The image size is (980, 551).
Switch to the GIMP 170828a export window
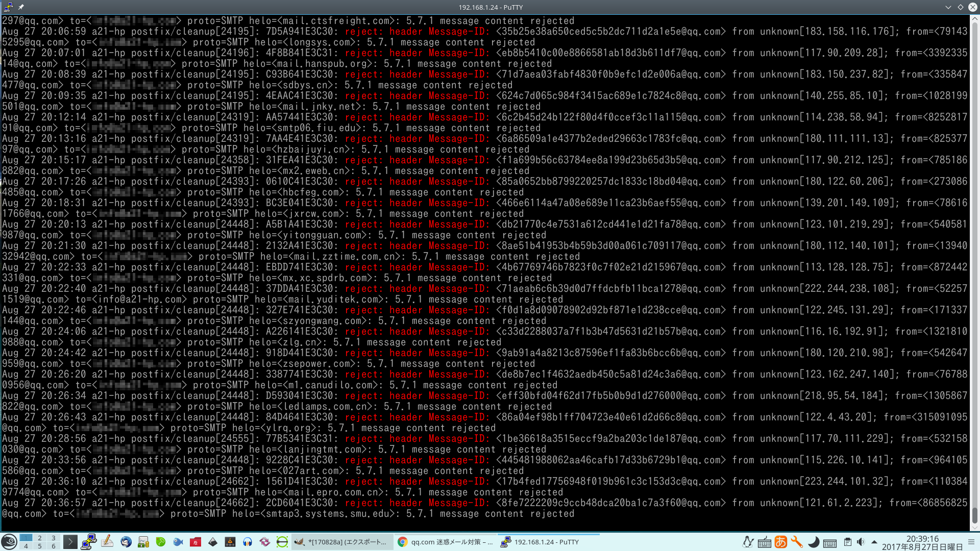(342, 542)
